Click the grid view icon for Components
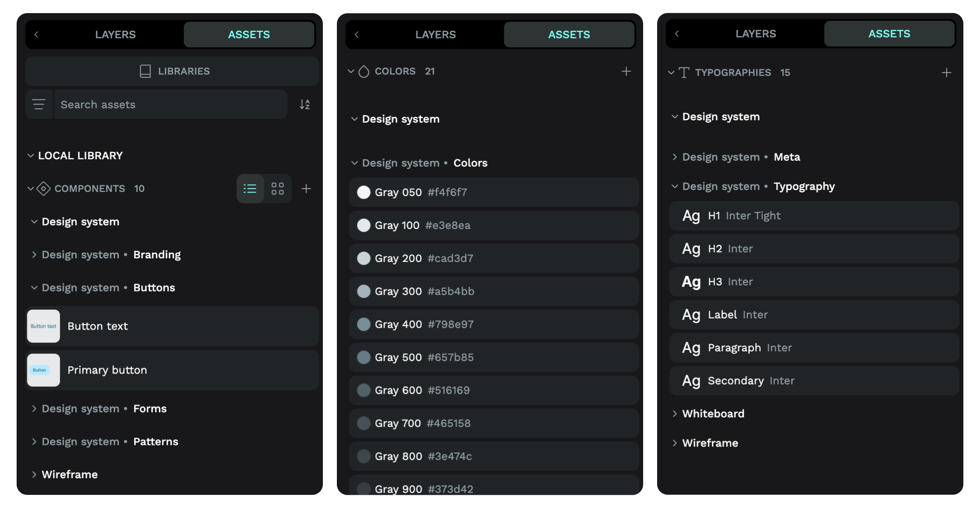 coord(277,188)
